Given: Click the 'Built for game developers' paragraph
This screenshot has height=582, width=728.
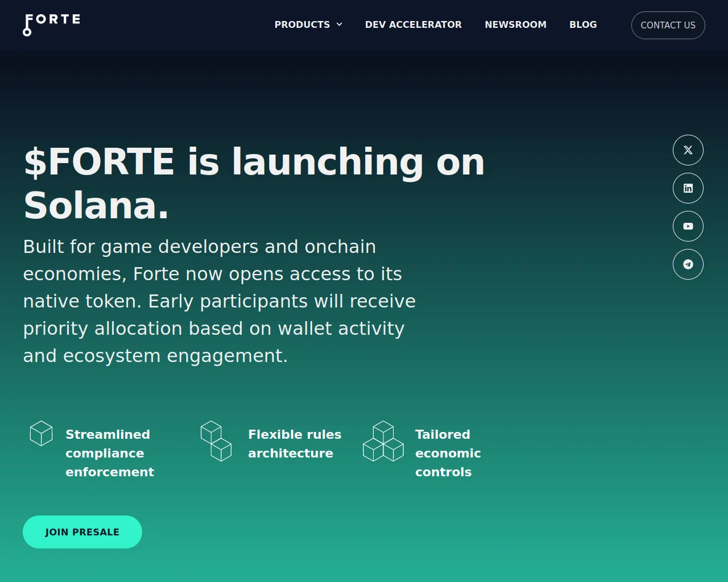Looking at the screenshot, I should [x=220, y=301].
